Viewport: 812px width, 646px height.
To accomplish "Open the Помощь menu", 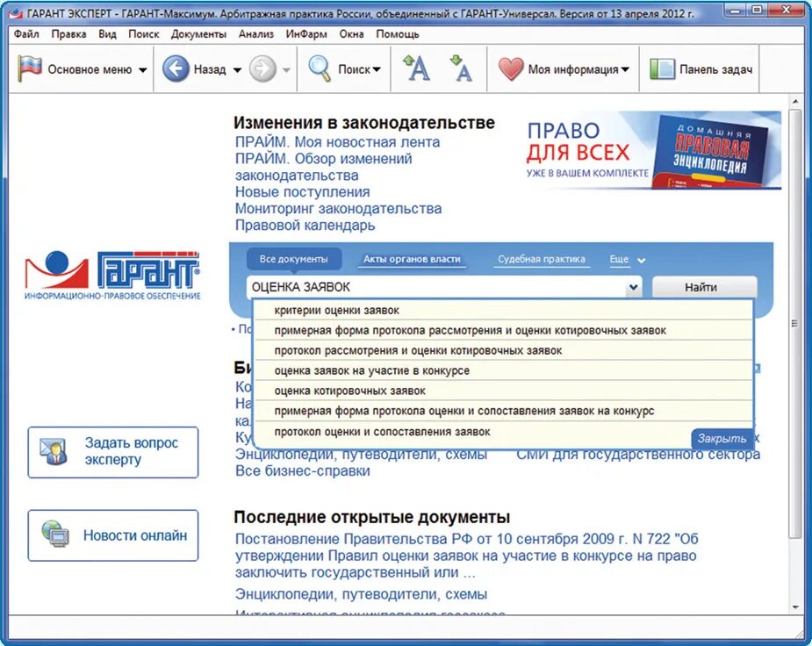I will (x=397, y=34).
